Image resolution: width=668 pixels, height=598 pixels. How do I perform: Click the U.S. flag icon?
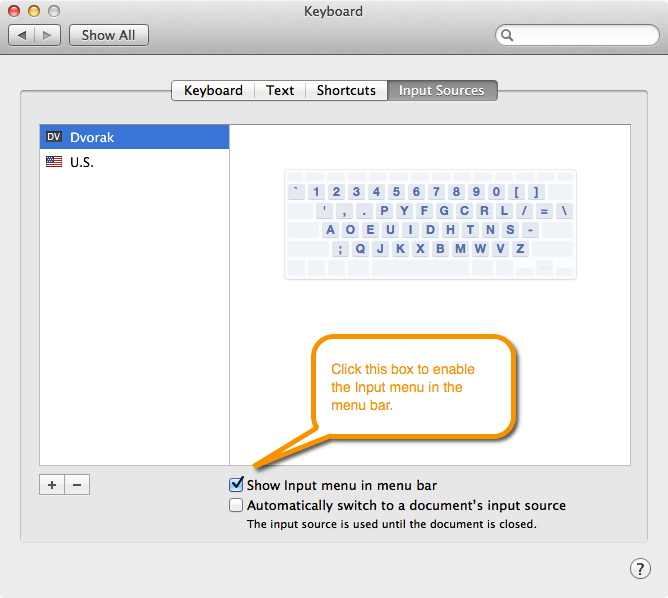coord(54,162)
